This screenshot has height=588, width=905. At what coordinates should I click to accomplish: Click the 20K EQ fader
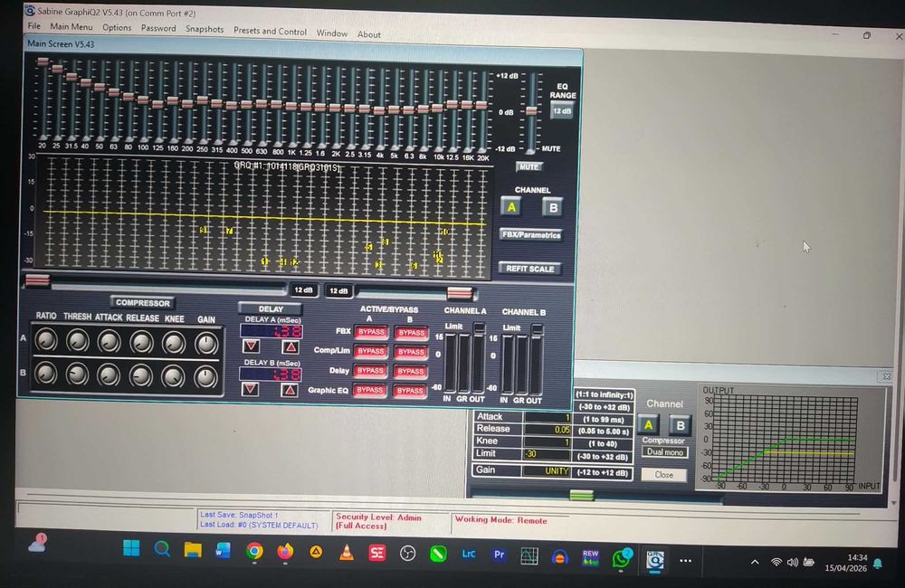coord(482,104)
